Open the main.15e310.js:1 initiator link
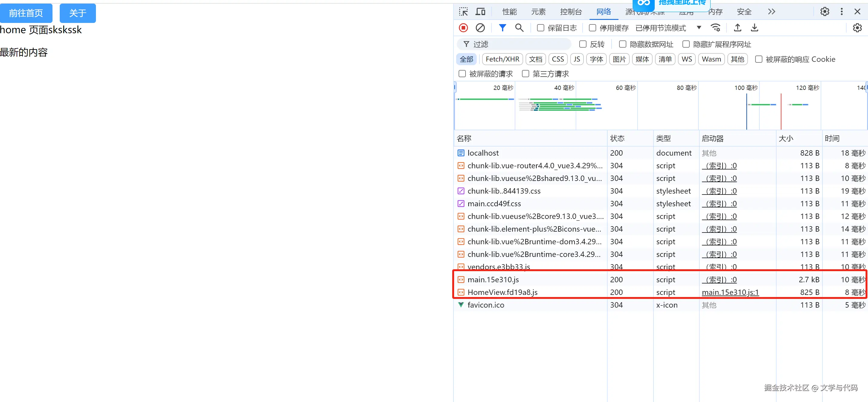The image size is (868, 402). tap(730, 292)
